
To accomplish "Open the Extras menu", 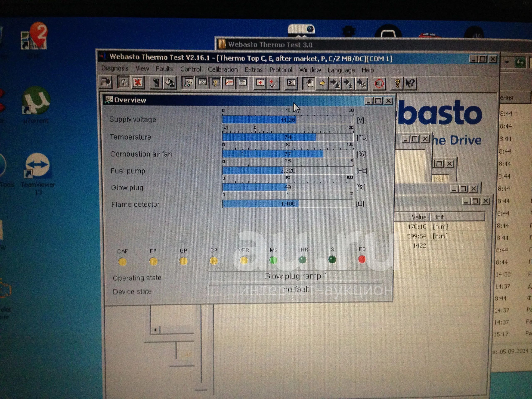I will (x=254, y=70).
